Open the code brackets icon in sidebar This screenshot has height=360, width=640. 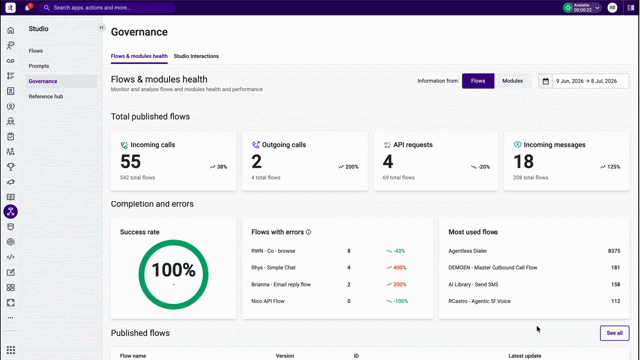(11, 257)
